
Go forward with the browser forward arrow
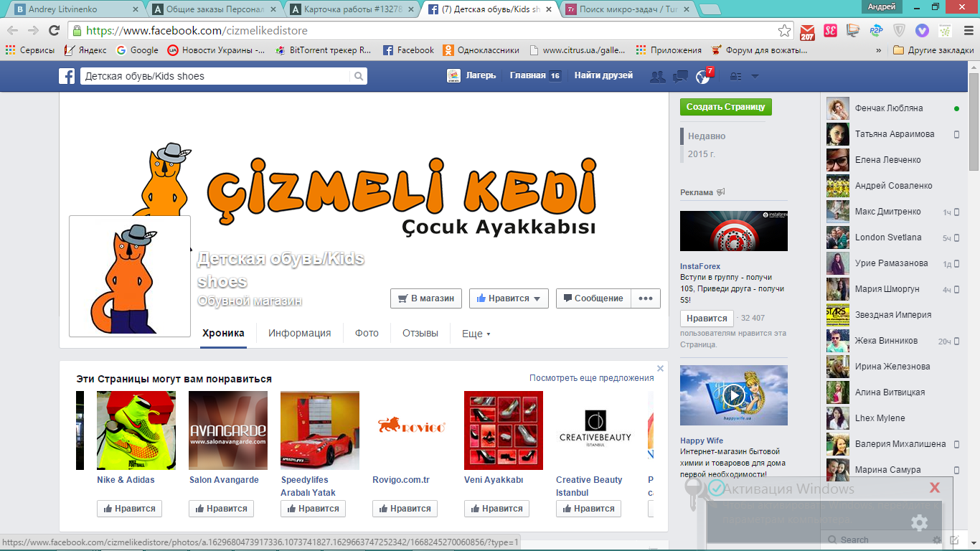pyautogui.click(x=33, y=30)
